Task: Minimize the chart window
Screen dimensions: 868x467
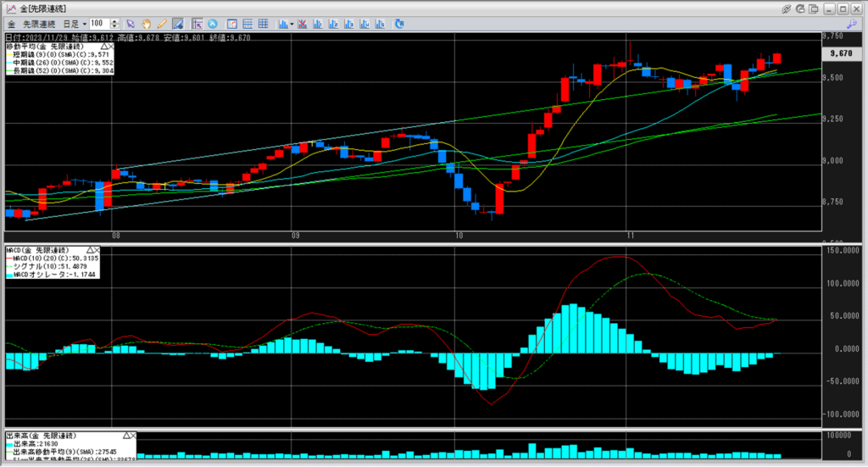Action: [829, 8]
